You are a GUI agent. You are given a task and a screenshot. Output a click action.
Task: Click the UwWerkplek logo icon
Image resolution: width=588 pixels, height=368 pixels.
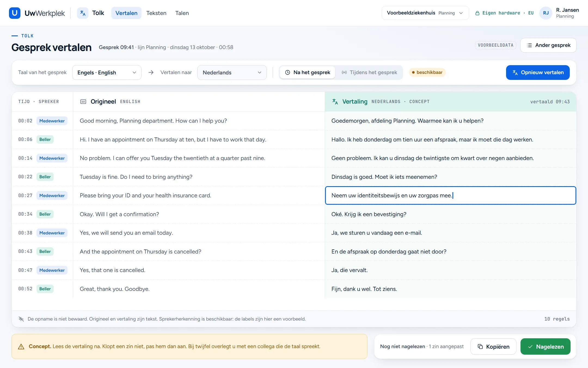[x=15, y=13]
